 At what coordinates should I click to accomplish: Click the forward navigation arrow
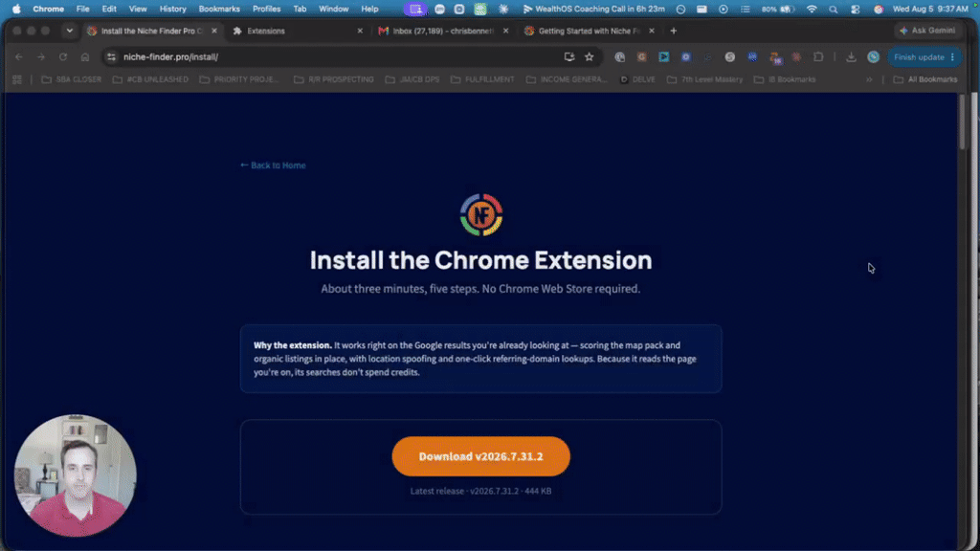tap(41, 56)
